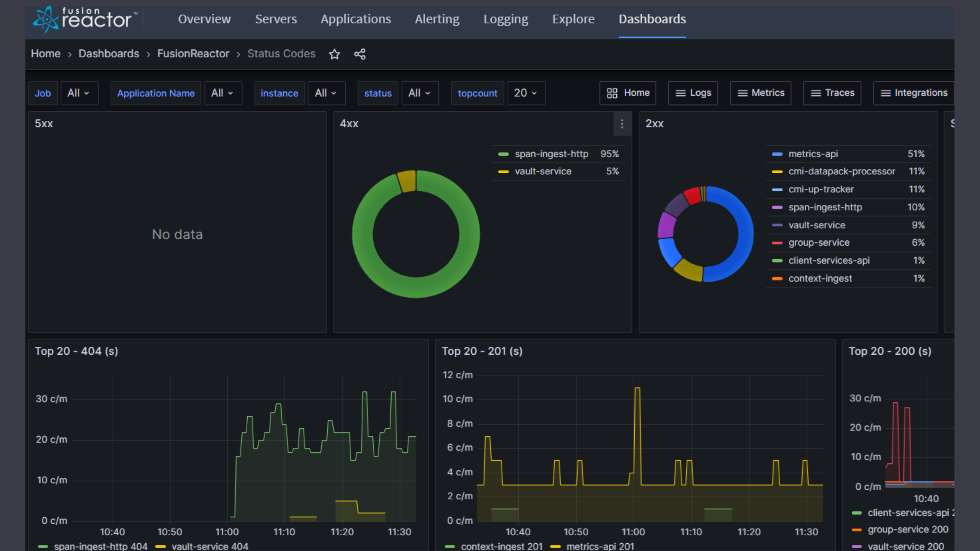Navigate to Dashboards breadcrumb
Image resolution: width=980 pixels, height=551 pixels.
click(109, 54)
